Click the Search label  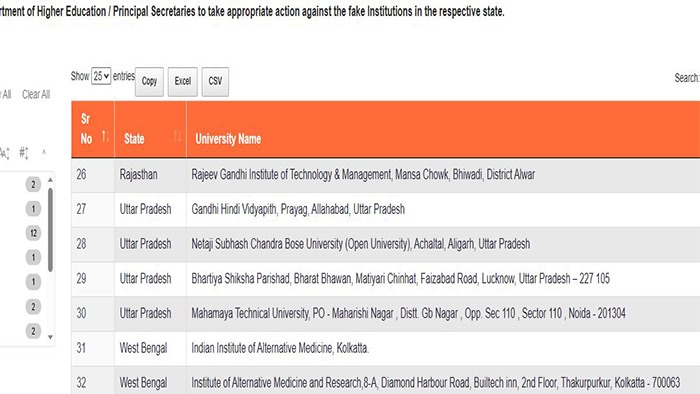(x=687, y=78)
